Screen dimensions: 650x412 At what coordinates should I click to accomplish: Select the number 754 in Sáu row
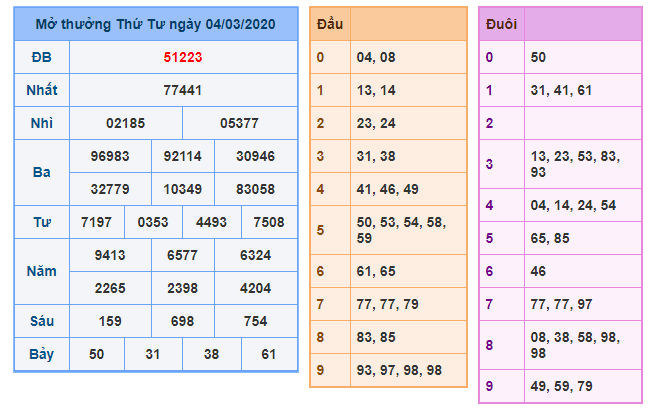[255, 321]
